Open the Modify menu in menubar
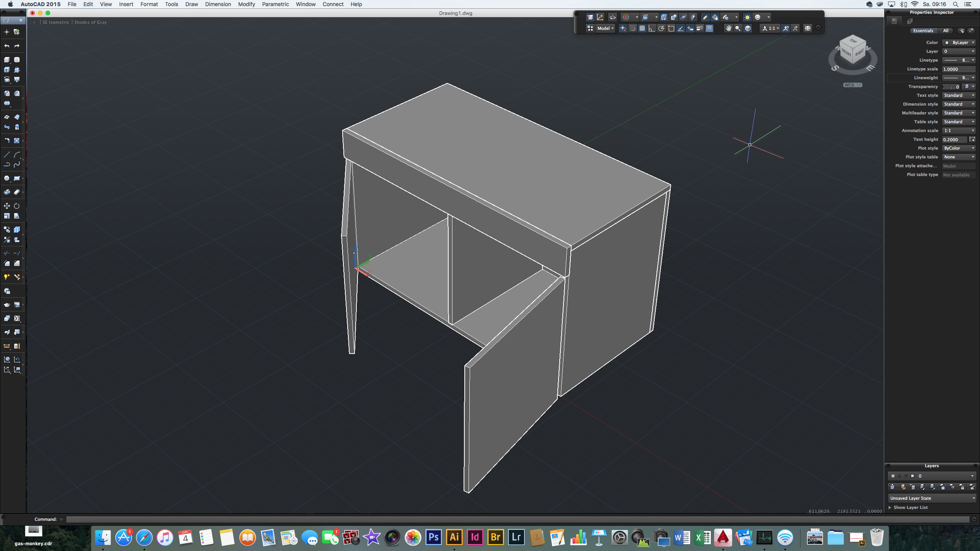The image size is (980, 551). tap(247, 4)
